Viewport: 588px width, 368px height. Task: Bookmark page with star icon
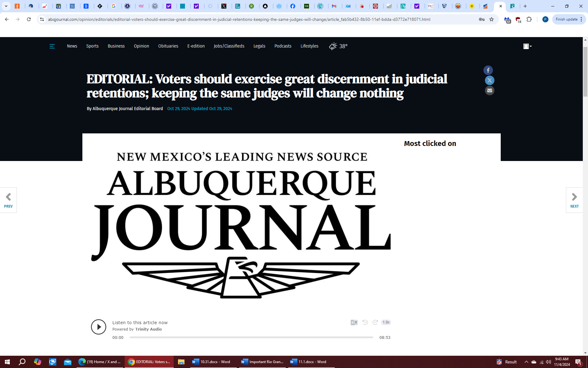pyautogui.click(x=492, y=19)
